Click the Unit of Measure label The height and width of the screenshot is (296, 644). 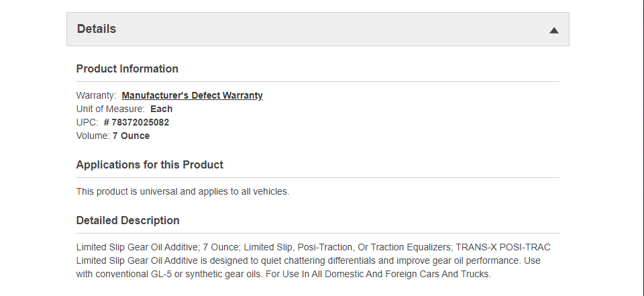click(x=110, y=109)
